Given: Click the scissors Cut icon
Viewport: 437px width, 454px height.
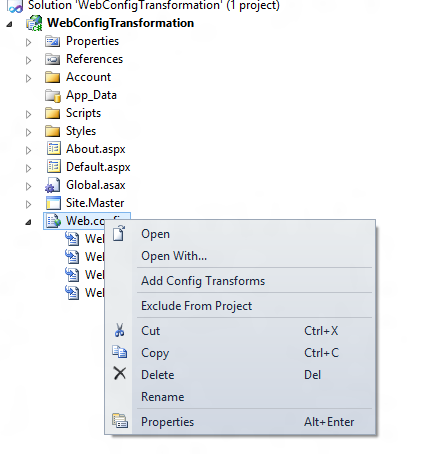Looking at the screenshot, I should (120, 331).
